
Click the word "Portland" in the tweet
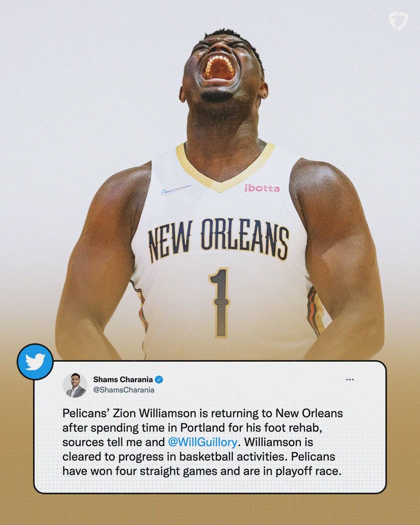pos(202,427)
